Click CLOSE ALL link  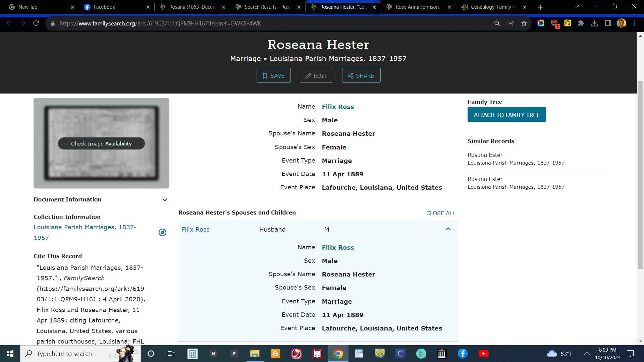point(440,213)
